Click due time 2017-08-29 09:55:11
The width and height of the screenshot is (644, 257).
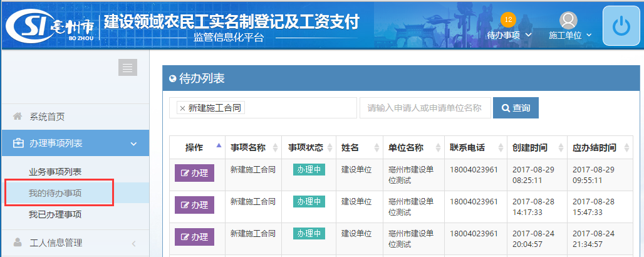(x=593, y=175)
